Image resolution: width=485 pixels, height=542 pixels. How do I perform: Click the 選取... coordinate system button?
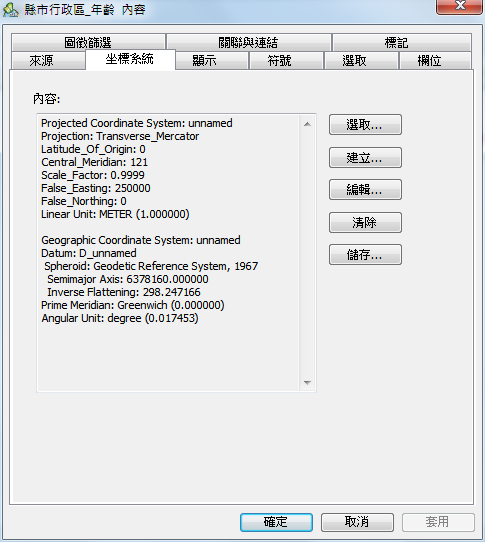pyautogui.click(x=365, y=124)
